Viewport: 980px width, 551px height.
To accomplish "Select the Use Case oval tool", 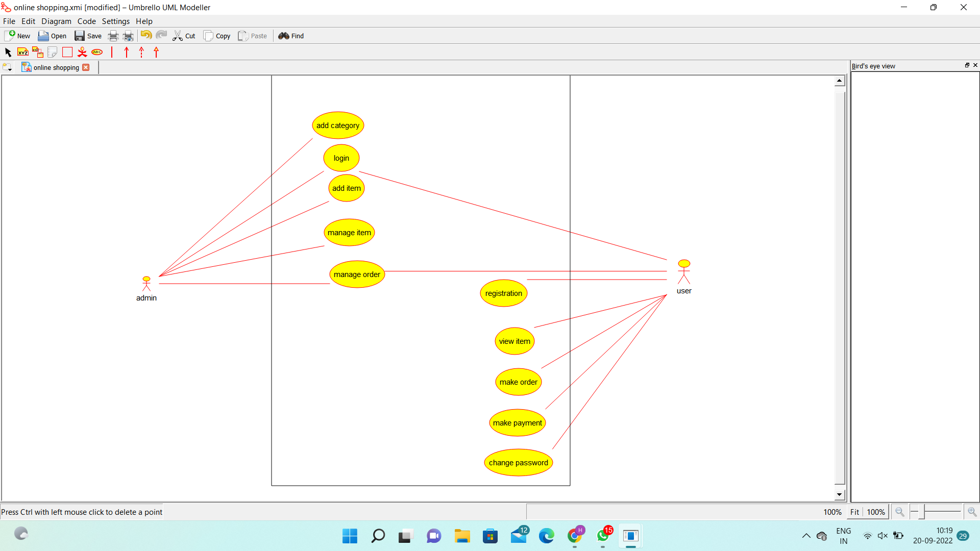I will [x=97, y=52].
